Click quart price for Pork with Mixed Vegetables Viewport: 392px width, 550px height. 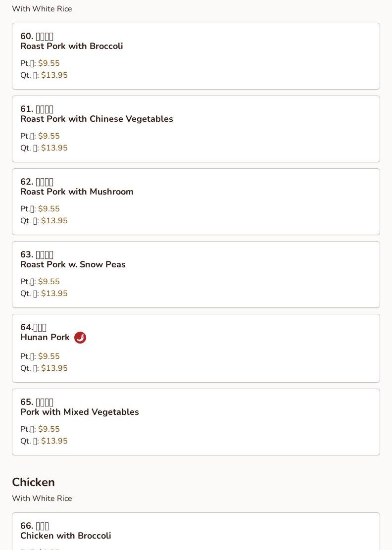coord(54,441)
